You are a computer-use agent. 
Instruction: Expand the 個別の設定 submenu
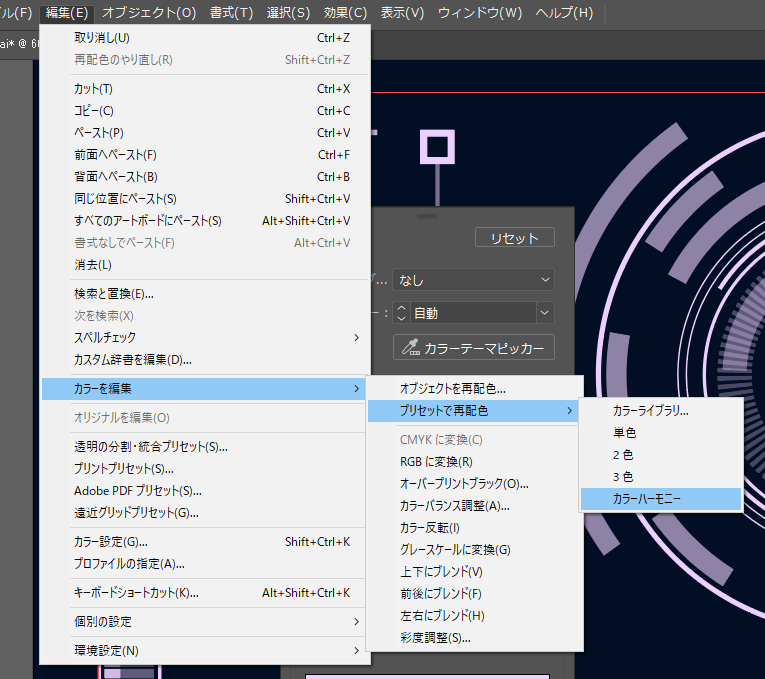[205, 621]
